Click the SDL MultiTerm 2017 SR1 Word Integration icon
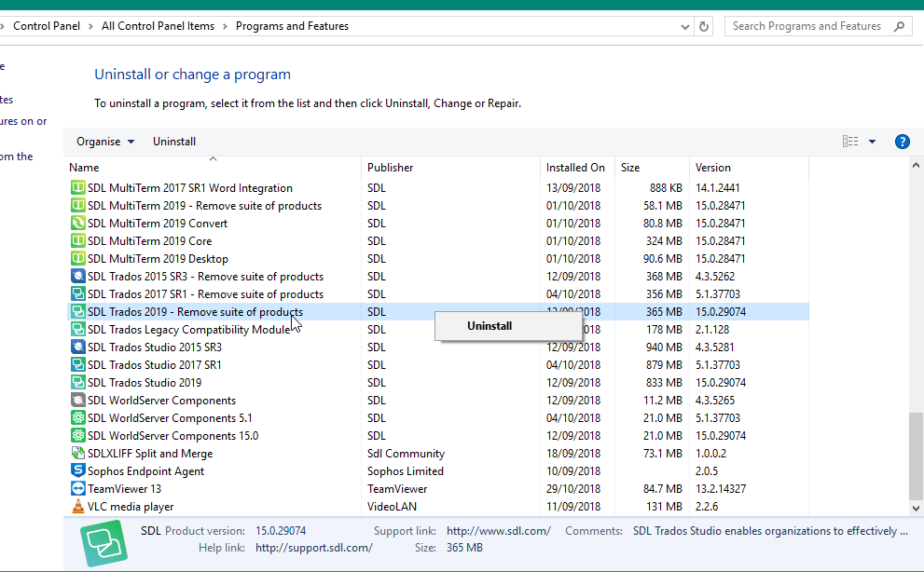 pos(77,188)
